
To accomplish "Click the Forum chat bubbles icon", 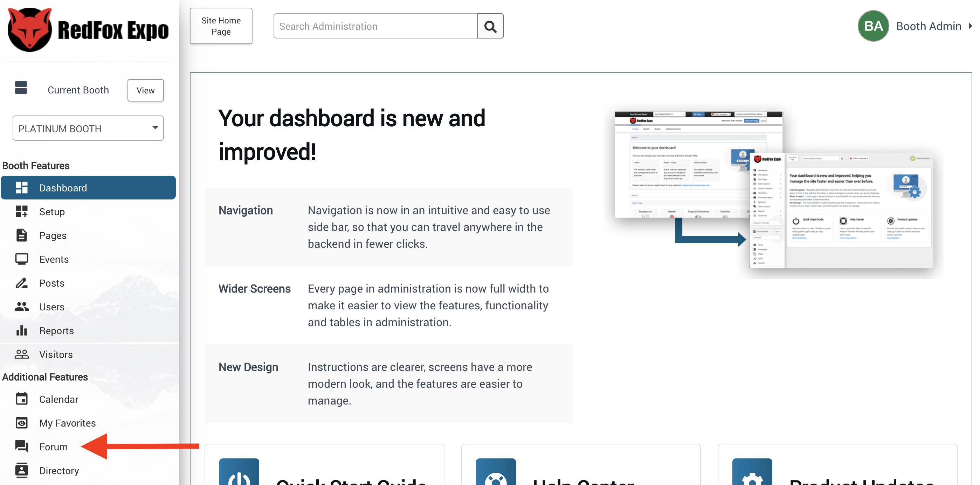I will pyautogui.click(x=22, y=446).
